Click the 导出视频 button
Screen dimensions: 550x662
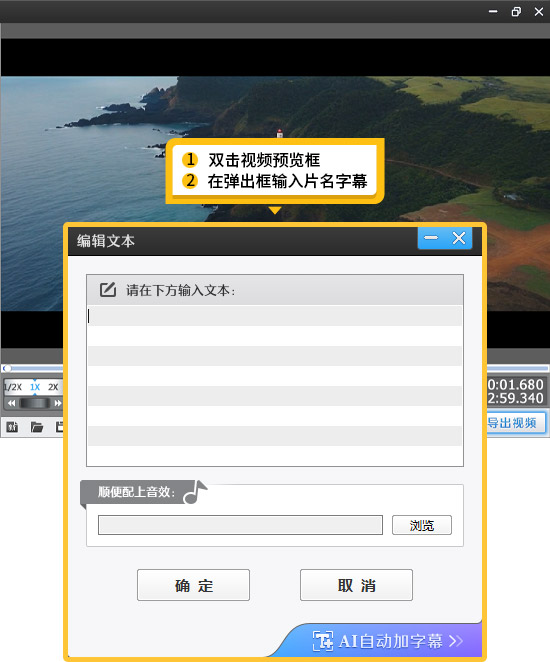point(516,423)
